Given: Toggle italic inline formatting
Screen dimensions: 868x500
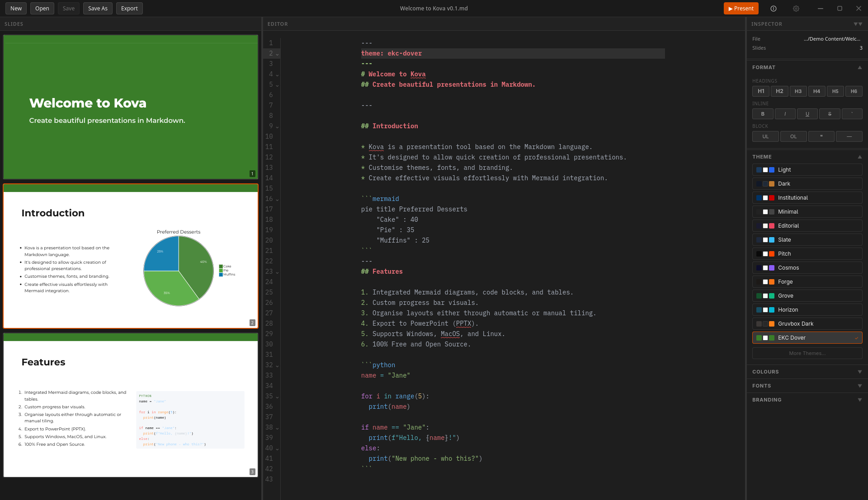Looking at the screenshot, I should pos(785,114).
